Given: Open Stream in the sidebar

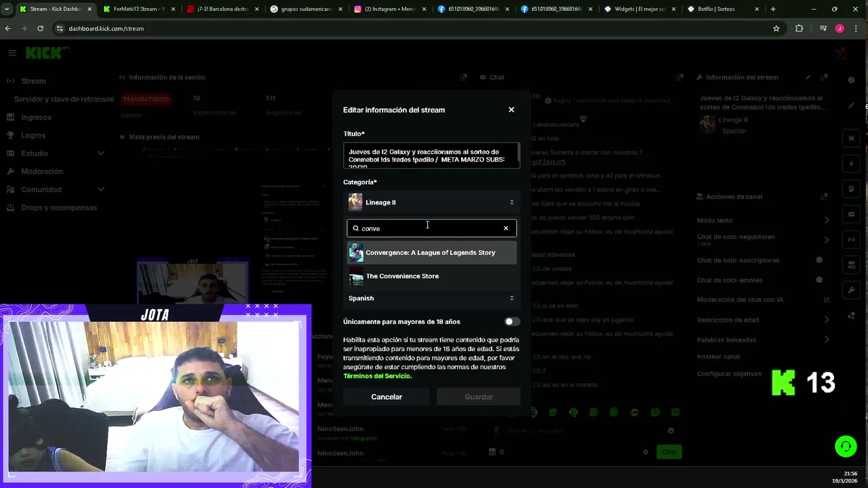Looking at the screenshot, I should pyautogui.click(x=33, y=81).
